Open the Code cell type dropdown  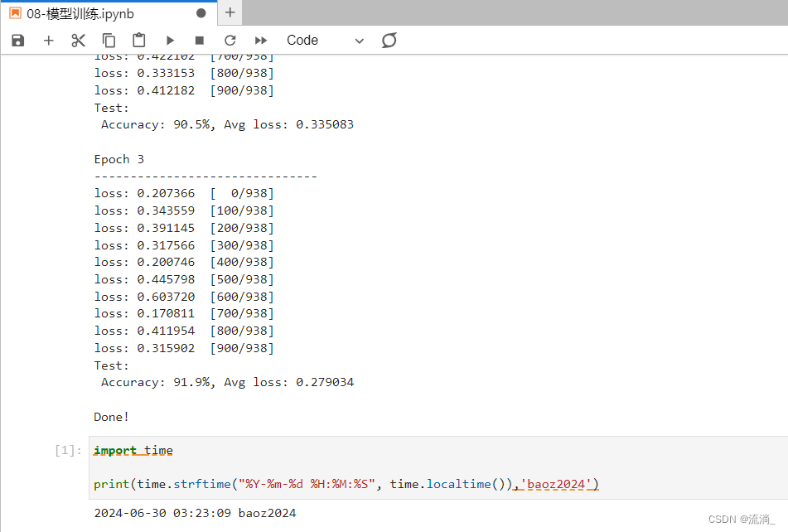pos(325,40)
